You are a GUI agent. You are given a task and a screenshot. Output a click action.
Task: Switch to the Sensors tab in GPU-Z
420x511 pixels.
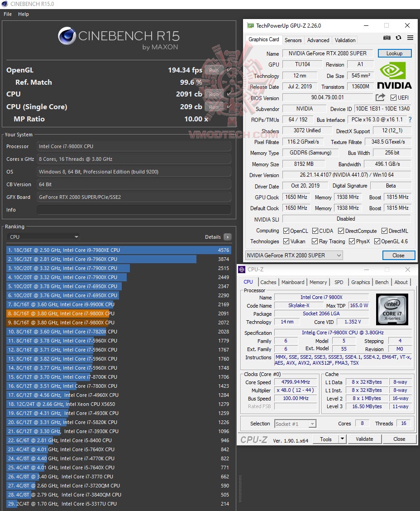tap(293, 40)
